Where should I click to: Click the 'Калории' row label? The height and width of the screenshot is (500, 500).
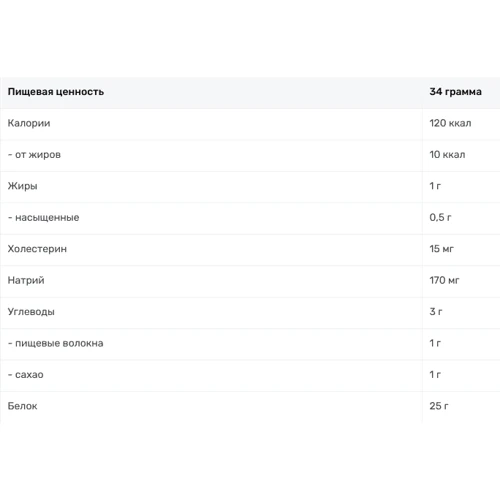click(x=29, y=123)
